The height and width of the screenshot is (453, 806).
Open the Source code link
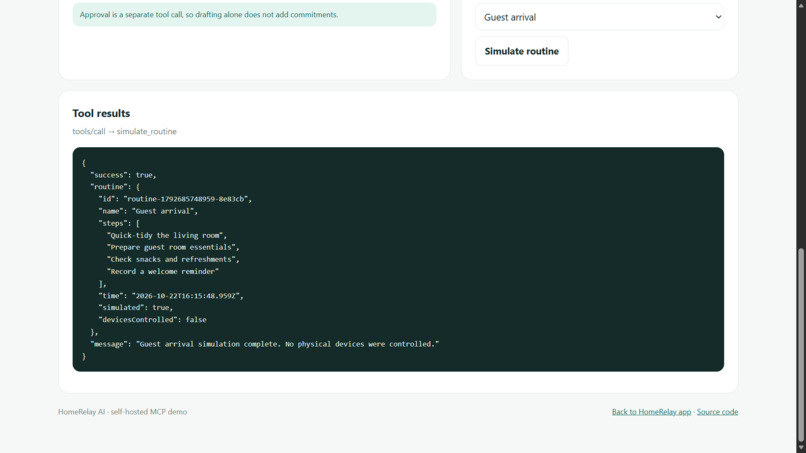coord(717,412)
